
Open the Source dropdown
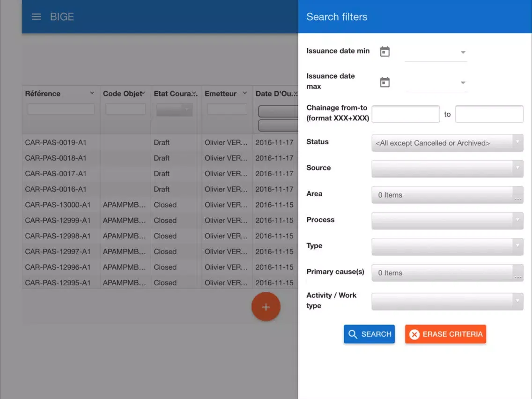pos(447,169)
